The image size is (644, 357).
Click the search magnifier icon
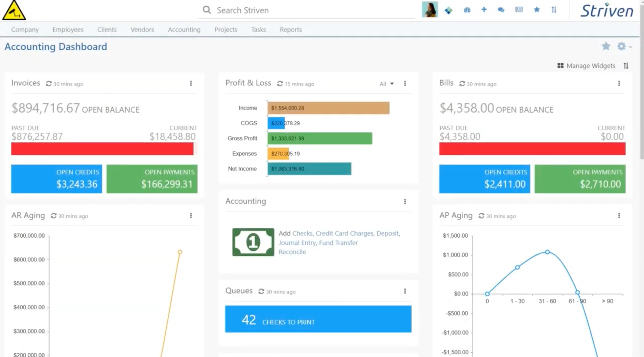pyautogui.click(x=207, y=10)
